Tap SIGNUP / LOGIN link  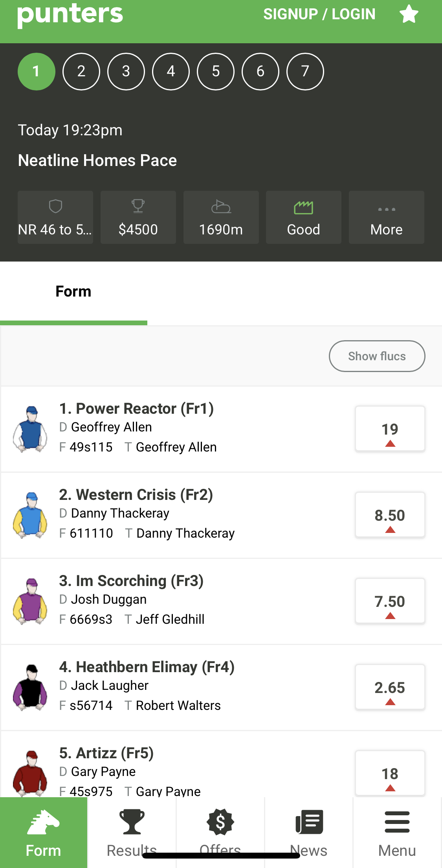coord(319,14)
